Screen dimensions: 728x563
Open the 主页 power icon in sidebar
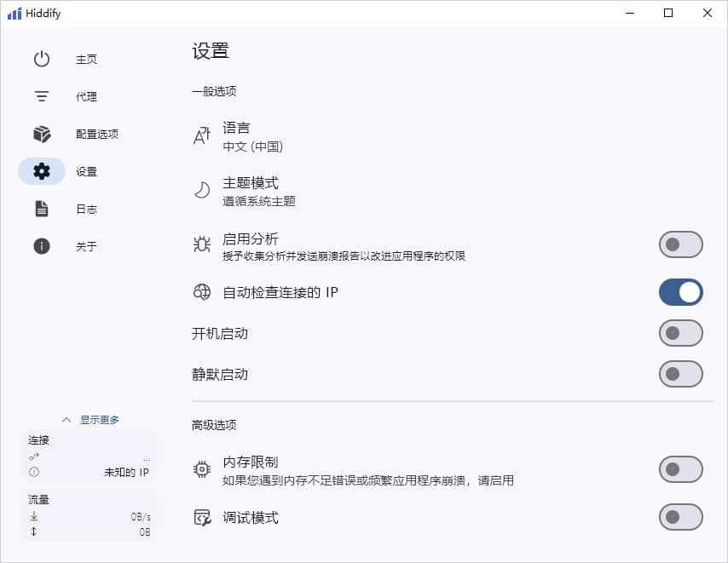pos(41,59)
